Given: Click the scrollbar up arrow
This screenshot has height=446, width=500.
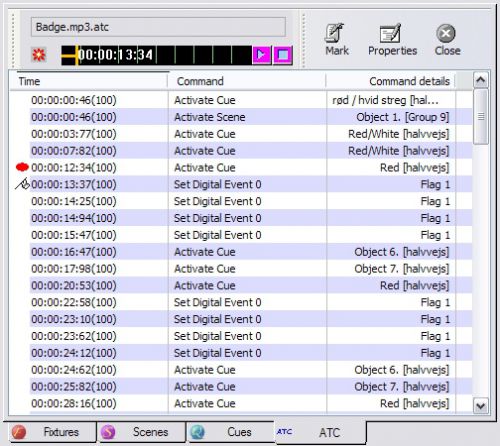Looking at the screenshot, I should 481,80.
